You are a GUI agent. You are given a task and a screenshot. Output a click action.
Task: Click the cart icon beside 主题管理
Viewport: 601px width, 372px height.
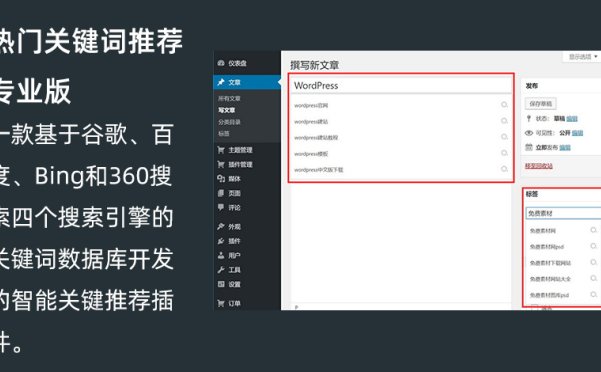click(221, 150)
